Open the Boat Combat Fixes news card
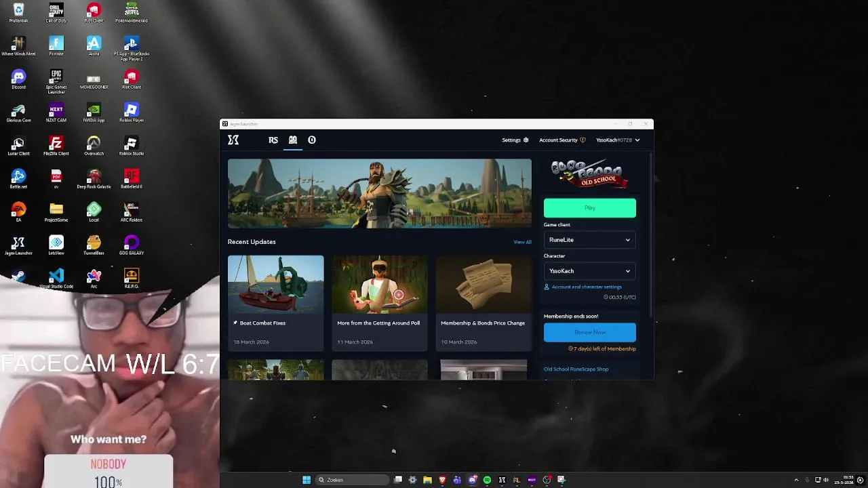Image resolution: width=868 pixels, height=488 pixels. [276, 302]
